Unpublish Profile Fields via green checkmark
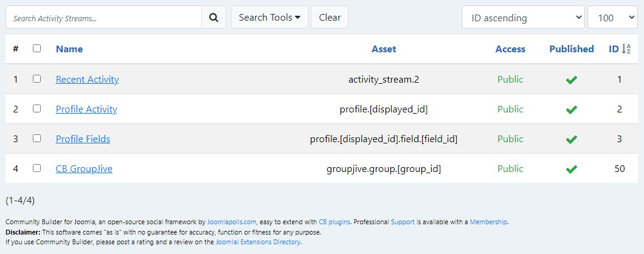 coord(571,140)
